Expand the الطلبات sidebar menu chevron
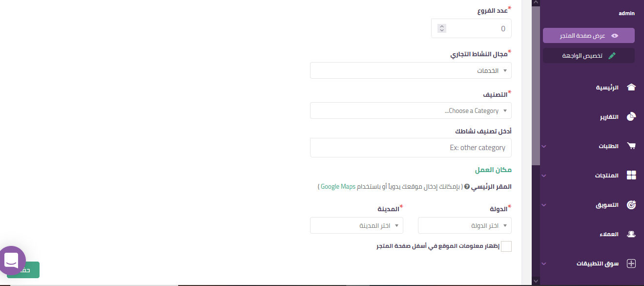Screen dimensions: 644x286 coord(544,146)
